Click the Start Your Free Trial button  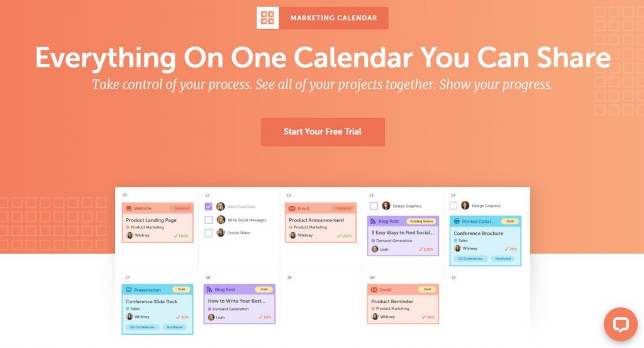pyautogui.click(x=323, y=132)
